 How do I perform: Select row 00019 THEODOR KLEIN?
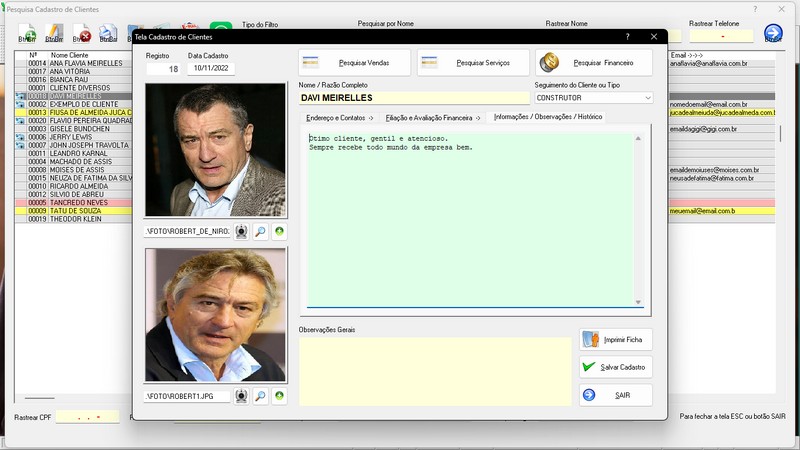(x=75, y=219)
